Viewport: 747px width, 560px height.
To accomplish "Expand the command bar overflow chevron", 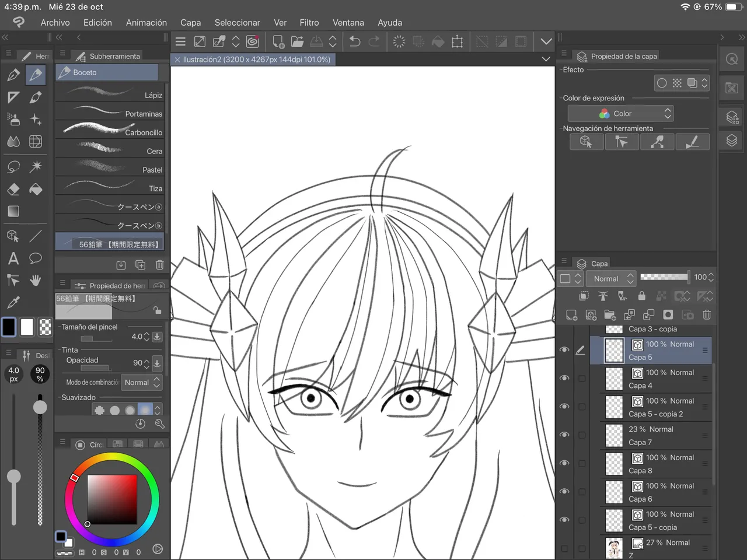I will pyautogui.click(x=546, y=41).
